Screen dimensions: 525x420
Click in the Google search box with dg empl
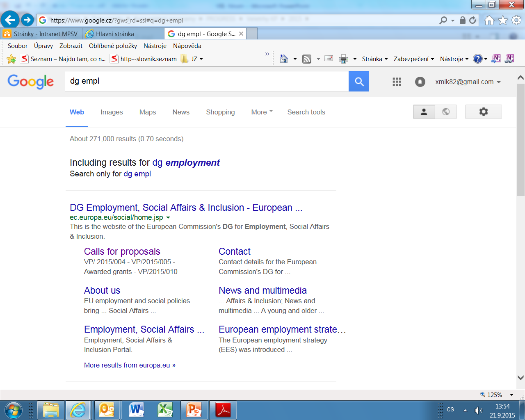point(207,81)
